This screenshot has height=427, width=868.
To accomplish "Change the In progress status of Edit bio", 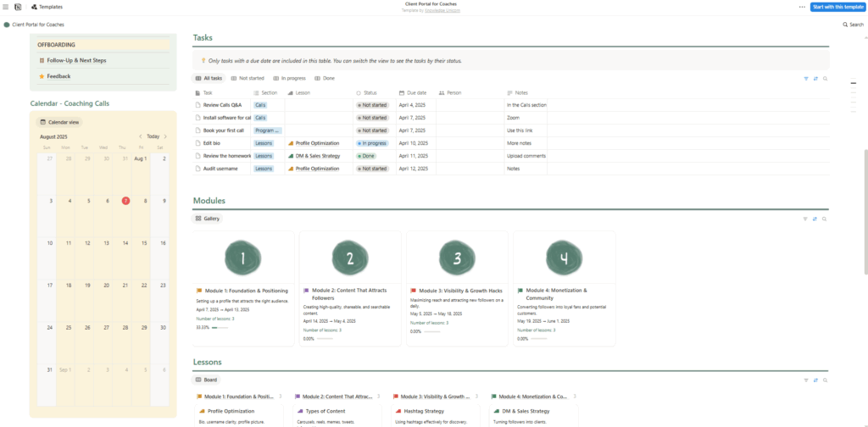I will tap(373, 143).
